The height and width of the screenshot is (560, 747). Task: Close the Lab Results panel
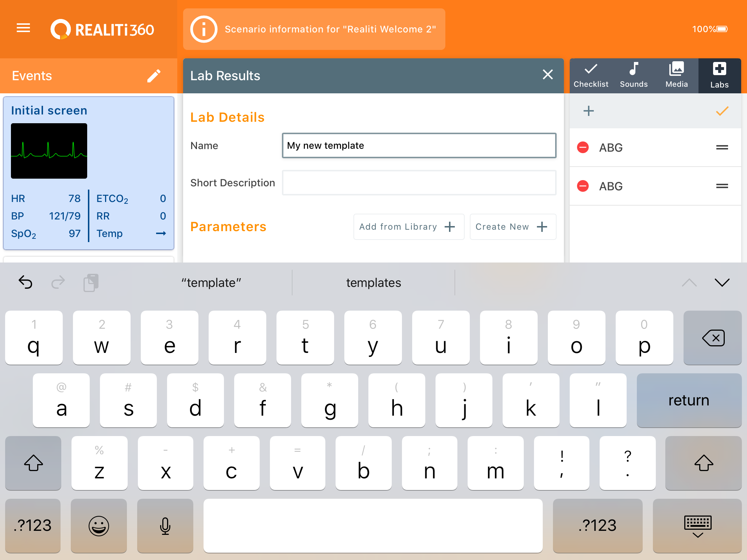(547, 75)
